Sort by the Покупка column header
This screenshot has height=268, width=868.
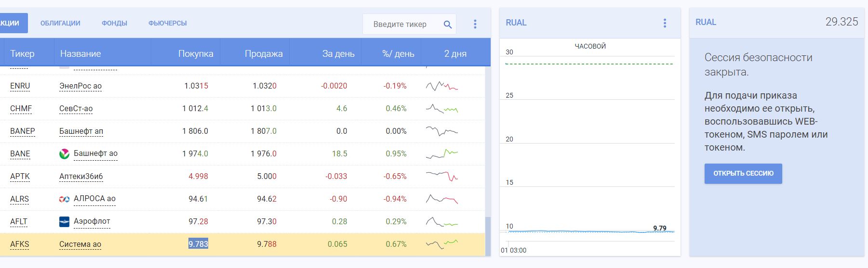pos(196,53)
